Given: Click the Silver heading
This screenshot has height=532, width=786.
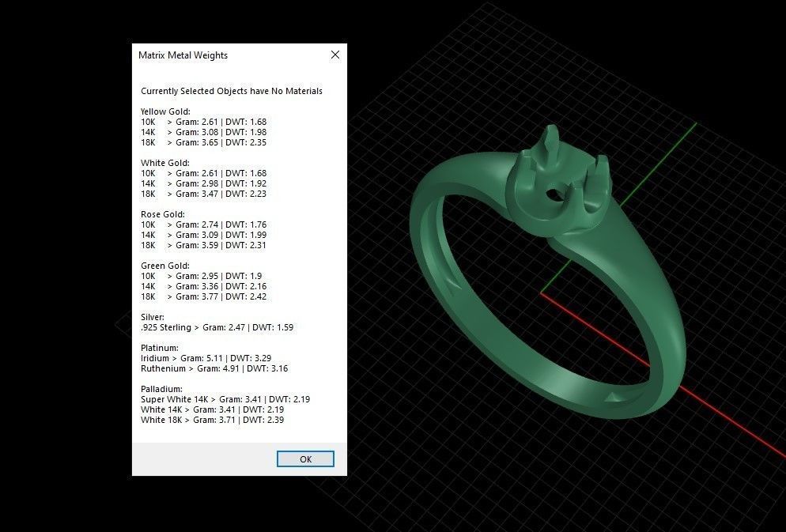Looking at the screenshot, I should pos(153,317).
